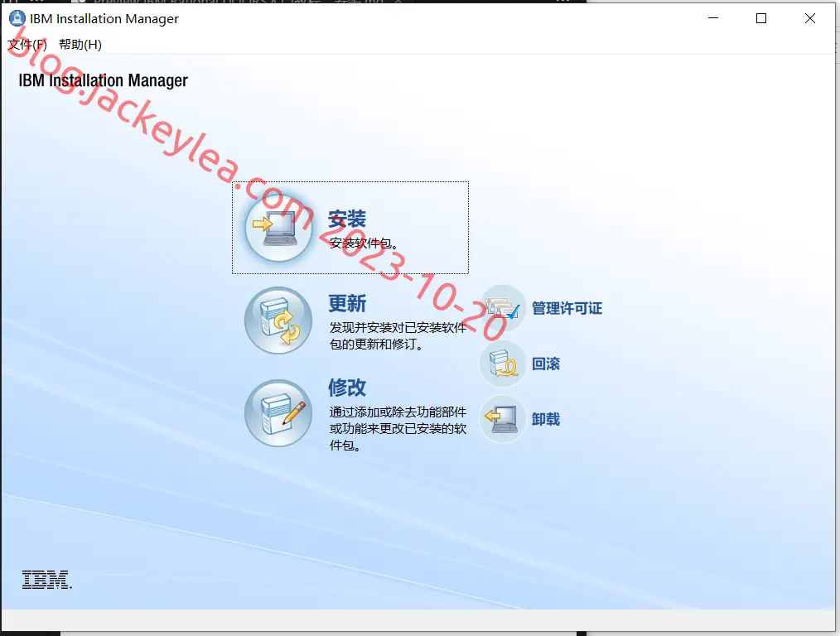The height and width of the screenshot is (636, 840).
Task: Click the Install (安装) computer icon
Action: click(x=278, y=228)
